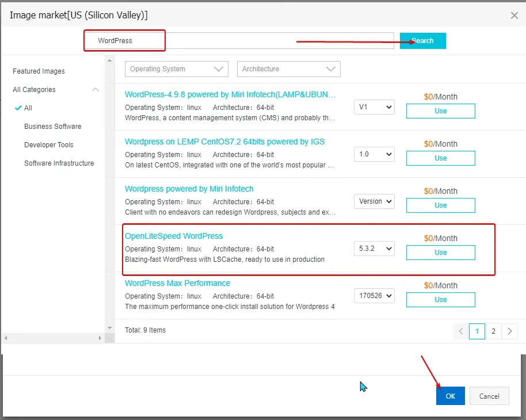Click Use for OpenLiteSpeed WordPress
The image size is (526, 420).
point(440,253)
